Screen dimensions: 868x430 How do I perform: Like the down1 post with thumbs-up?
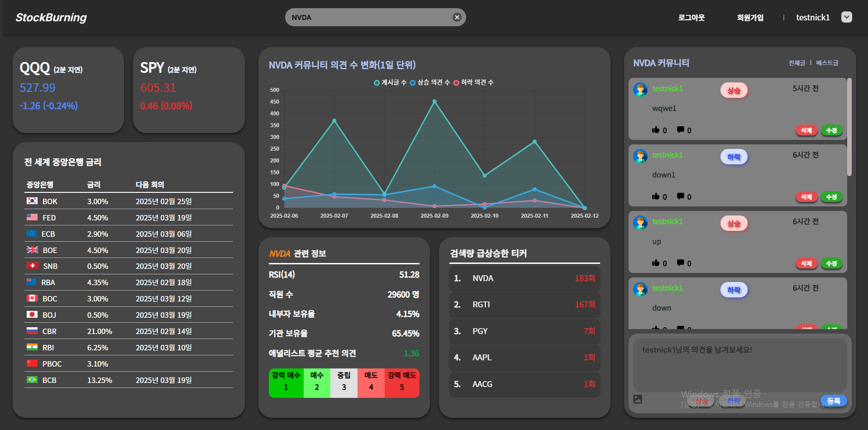656,196
